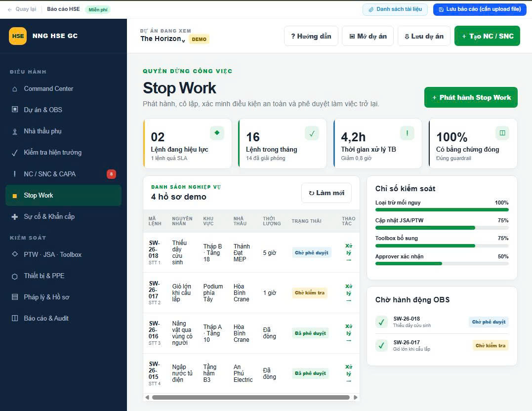Click Xử lý link for SW-26-017
The image size is (532, 411).
[349, 293]
